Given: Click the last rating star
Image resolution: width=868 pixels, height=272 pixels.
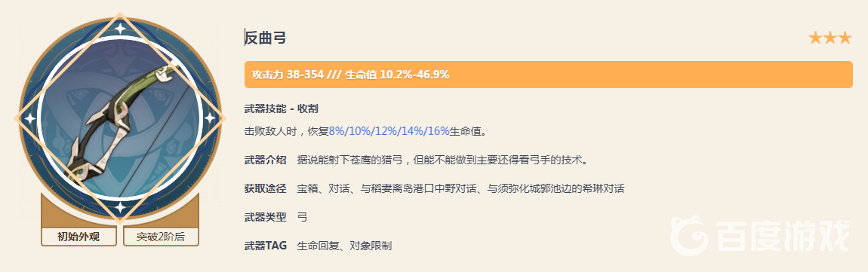Looking at the screenshot, I should click(x=845, y=38).
